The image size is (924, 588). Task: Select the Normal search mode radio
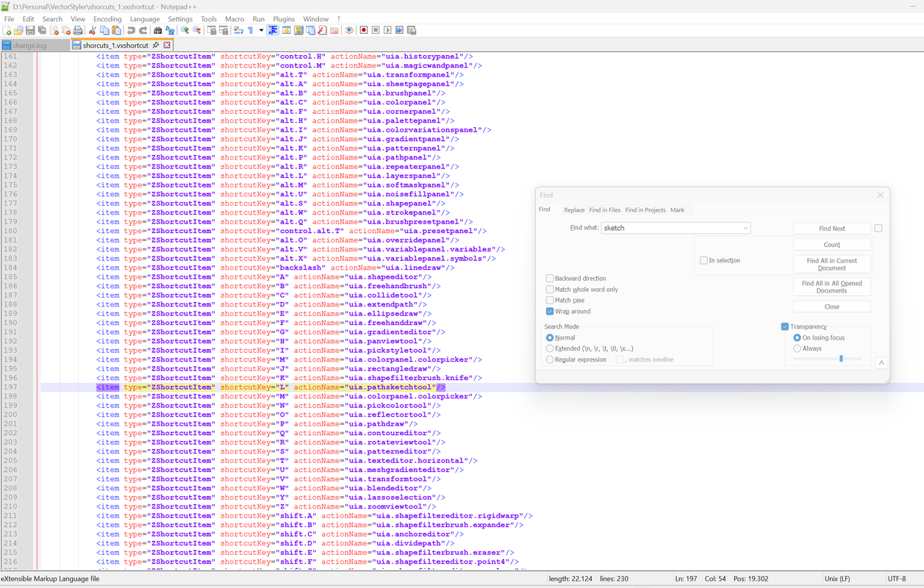click(550, 337)
